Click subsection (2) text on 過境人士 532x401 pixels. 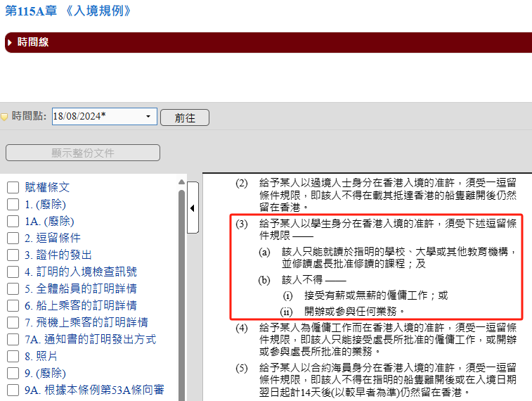pos(388,195)
